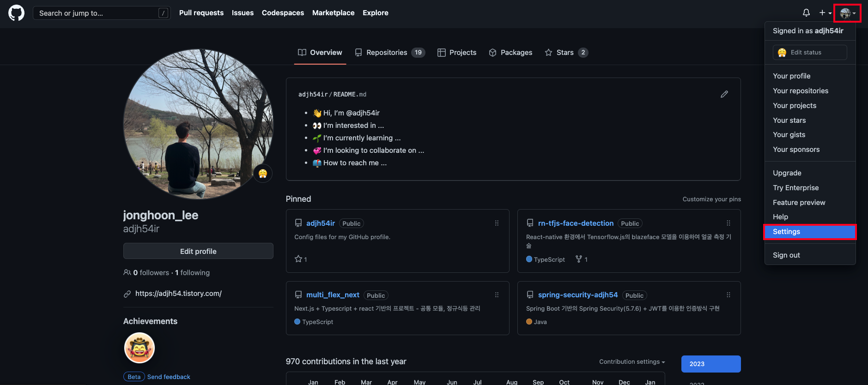Grab drag handle on multi_flex_next pin
Screen dimensions: 868x385
(497, 295)
